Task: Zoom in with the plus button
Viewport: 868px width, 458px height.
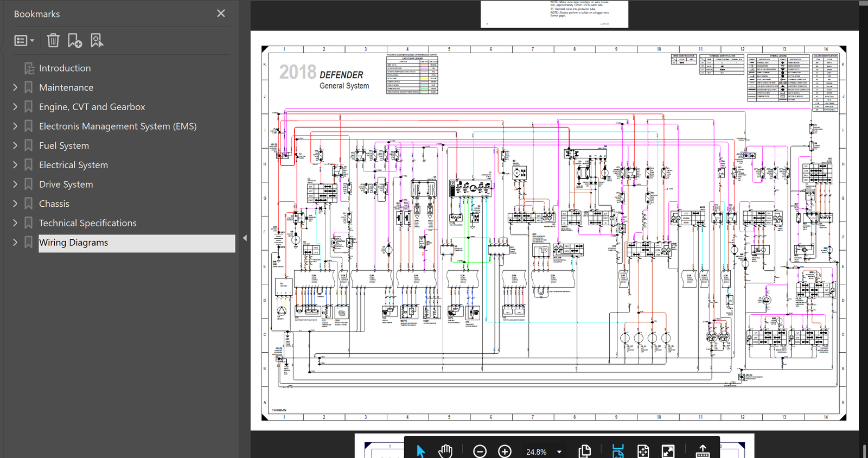Action: pos(505,451)
